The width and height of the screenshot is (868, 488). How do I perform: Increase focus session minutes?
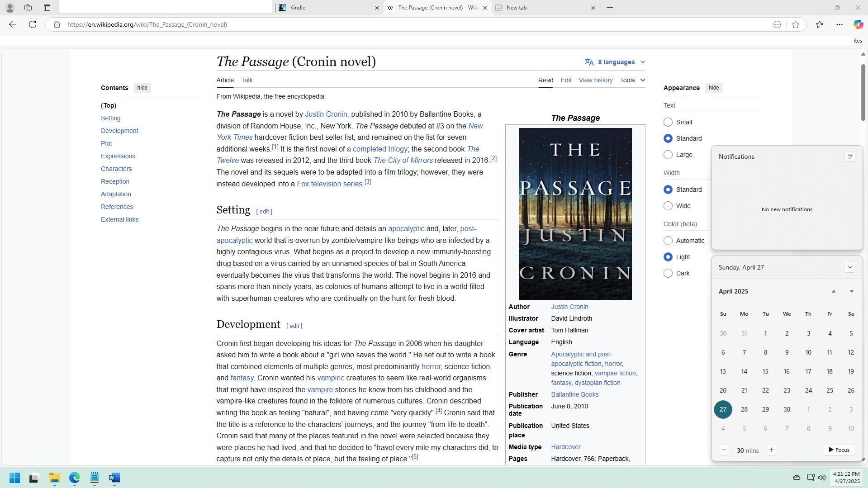(x=772, y=450)
